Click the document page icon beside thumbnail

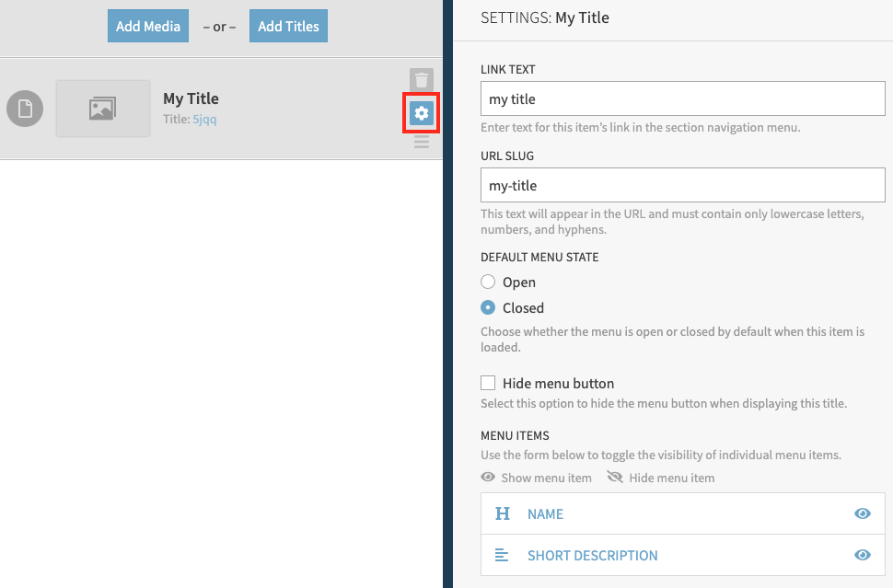pyautogui.click(x=25, y=110)
